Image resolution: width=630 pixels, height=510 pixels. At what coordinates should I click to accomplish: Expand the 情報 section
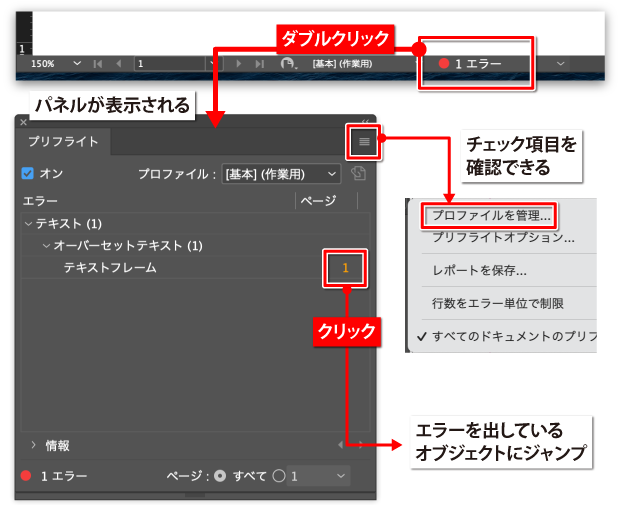33,445
